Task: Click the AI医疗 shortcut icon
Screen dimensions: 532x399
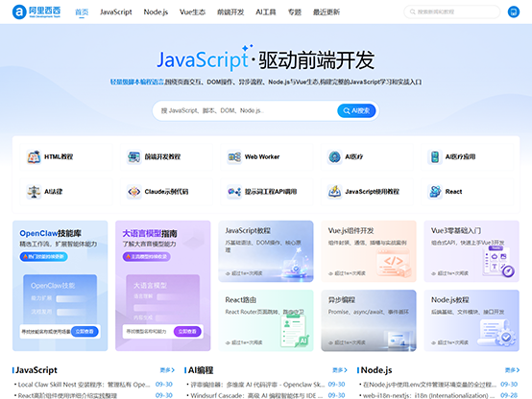Action: coord(334,157)
